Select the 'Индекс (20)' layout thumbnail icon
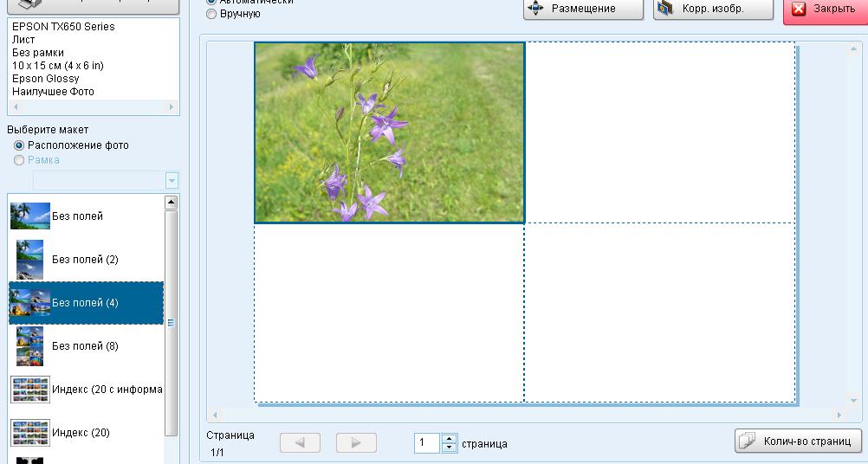 pyautogui.click(x=30, y=433)
